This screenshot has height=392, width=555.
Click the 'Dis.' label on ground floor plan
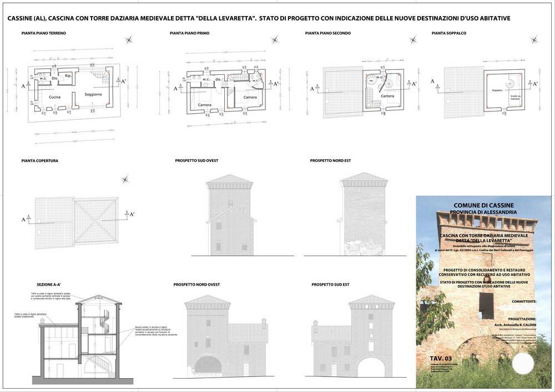pyautogui.click(x=54, y=78)
